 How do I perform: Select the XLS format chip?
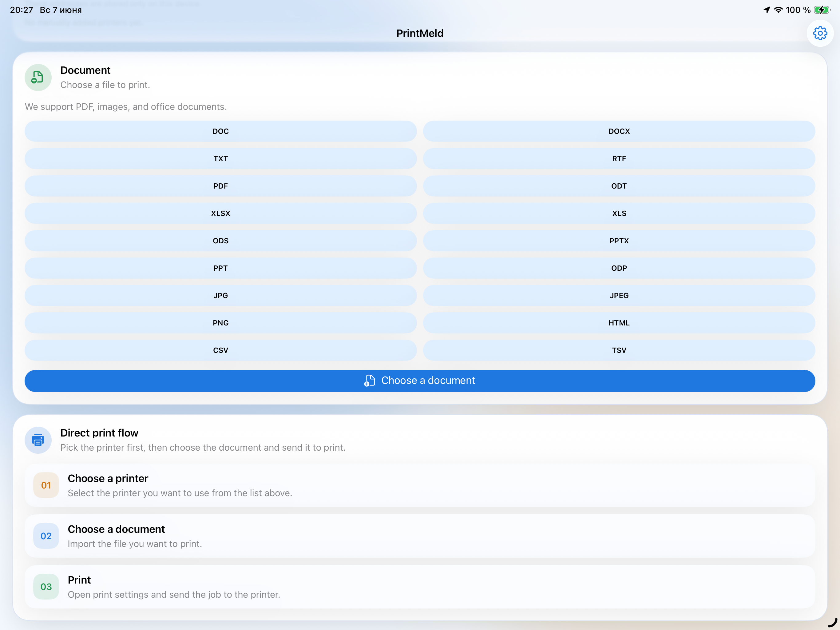point(619,213)
